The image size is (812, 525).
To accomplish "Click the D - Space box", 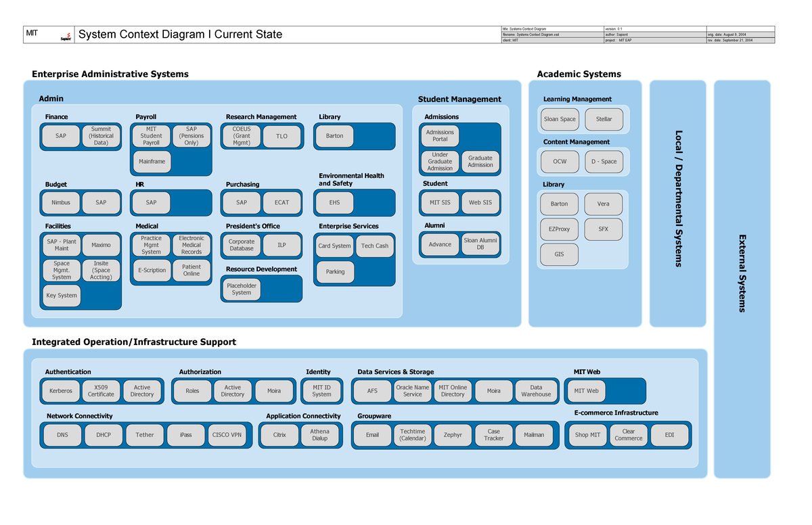I will click(604, 162).
